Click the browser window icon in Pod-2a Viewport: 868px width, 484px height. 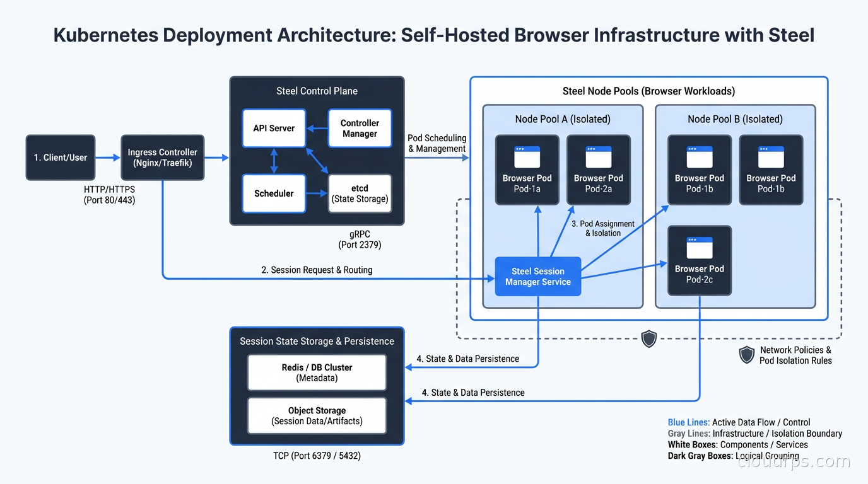coord(599,157)
